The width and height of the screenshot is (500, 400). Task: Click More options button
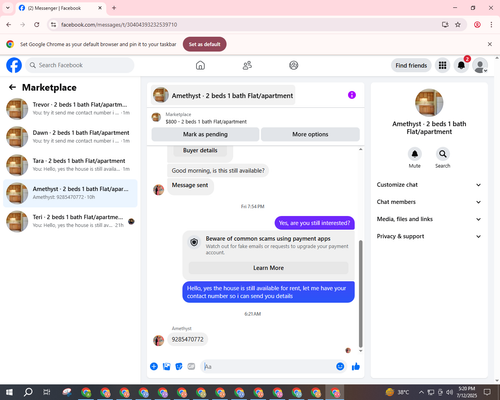(x=310, y=134)
